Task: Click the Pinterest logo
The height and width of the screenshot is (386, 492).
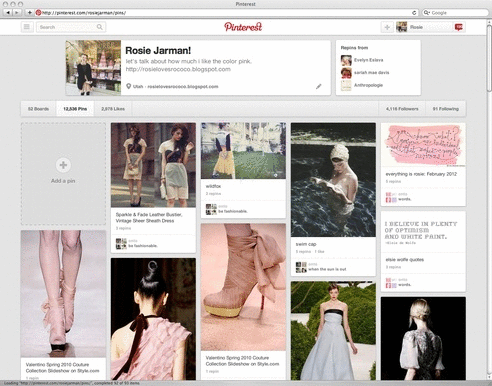Action: 243,27
